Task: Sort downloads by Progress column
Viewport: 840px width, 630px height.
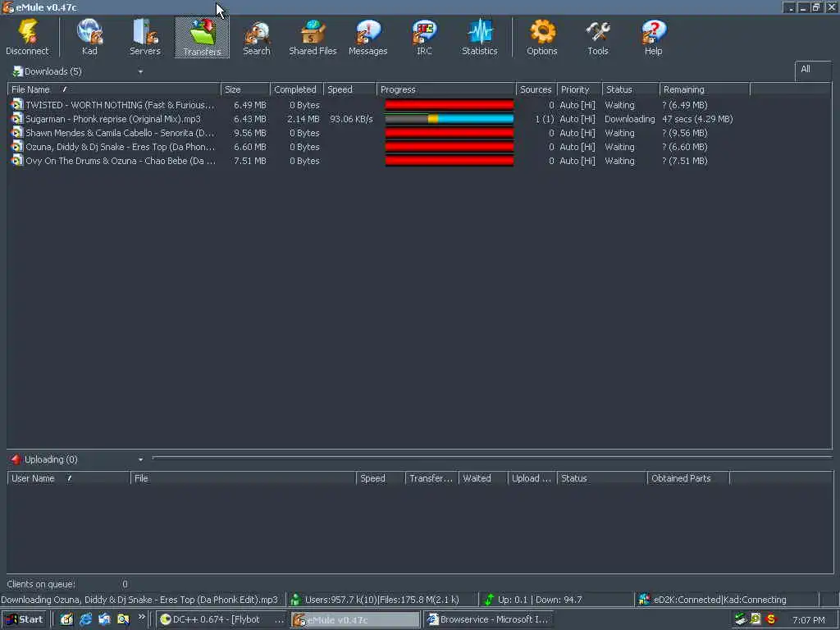Action: [446, 89]
